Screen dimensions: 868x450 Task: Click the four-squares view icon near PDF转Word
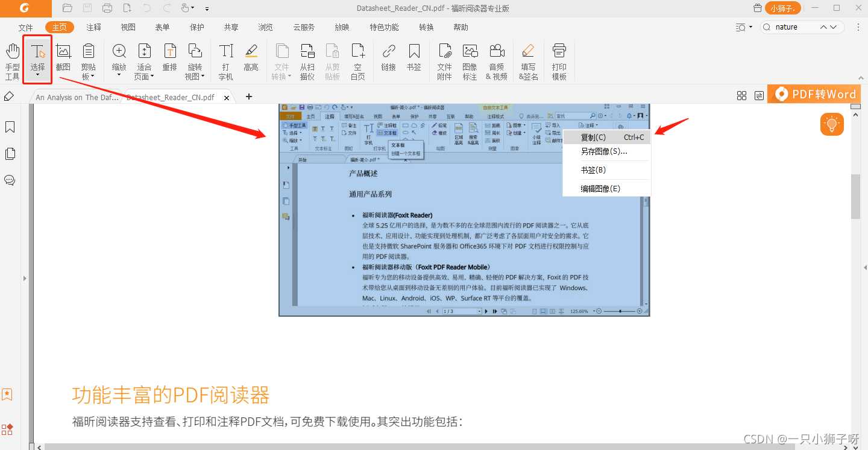741,95
